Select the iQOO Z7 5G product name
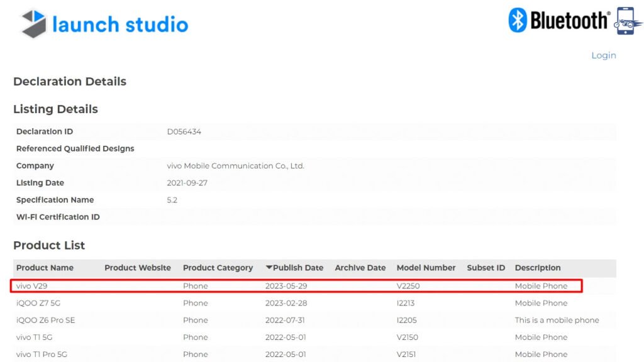The image size is (644, 362). pos(38,304)
